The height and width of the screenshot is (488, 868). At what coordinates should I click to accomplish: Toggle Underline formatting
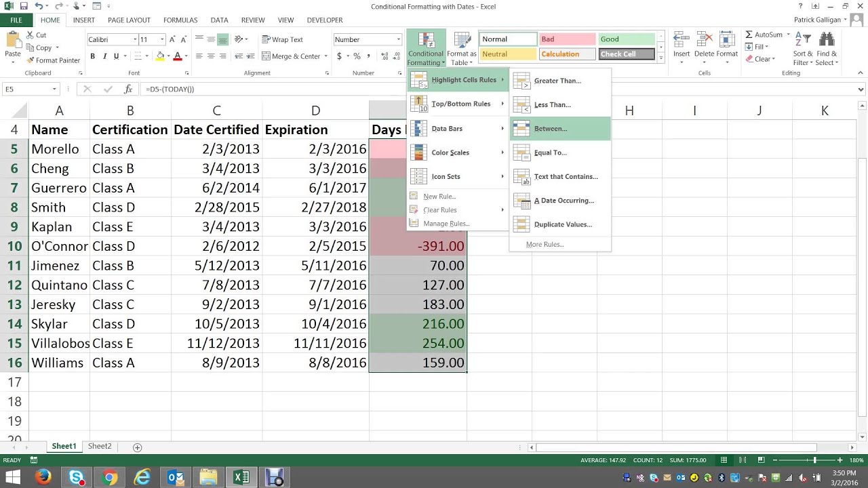coord(116,56)
